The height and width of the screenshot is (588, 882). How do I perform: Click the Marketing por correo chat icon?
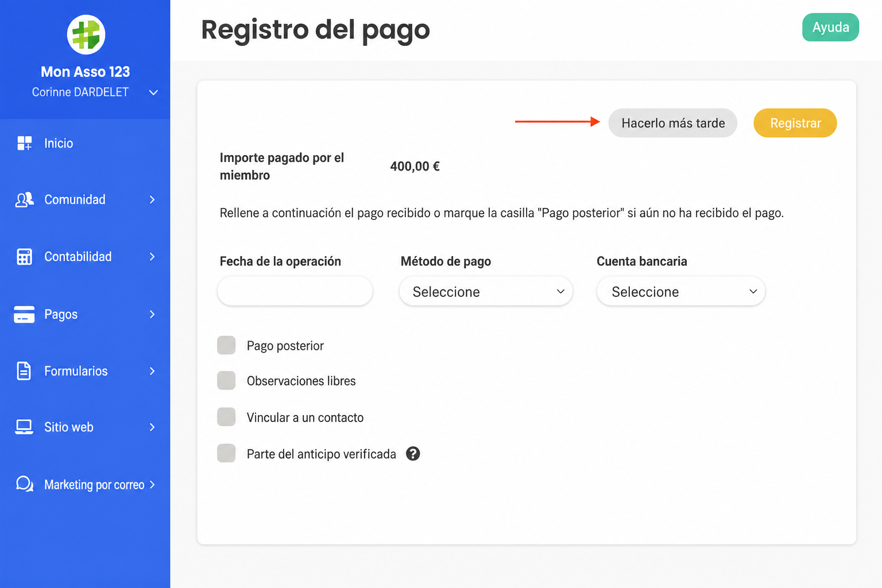click(24, 484)
